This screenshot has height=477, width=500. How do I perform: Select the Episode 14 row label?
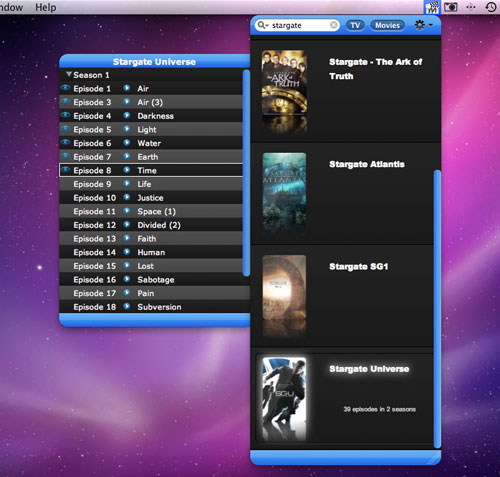pos(95,252)
